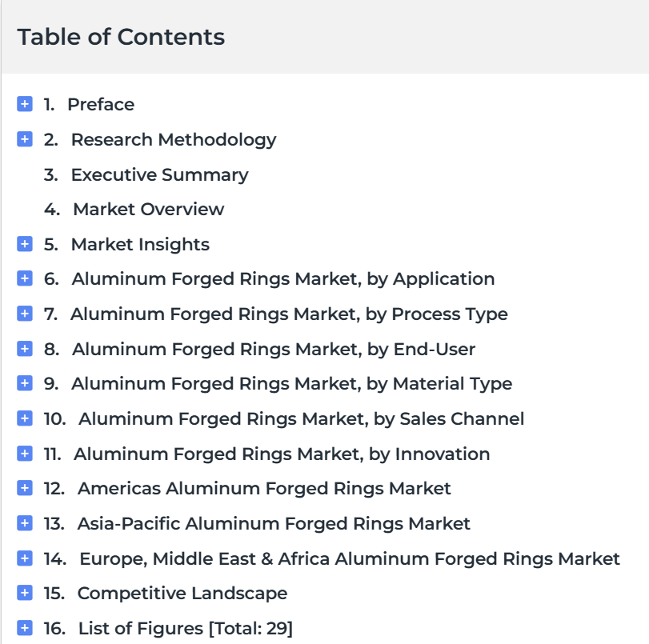
Task: Click plus icon beside by Innovation section
Action: point(25,454)
